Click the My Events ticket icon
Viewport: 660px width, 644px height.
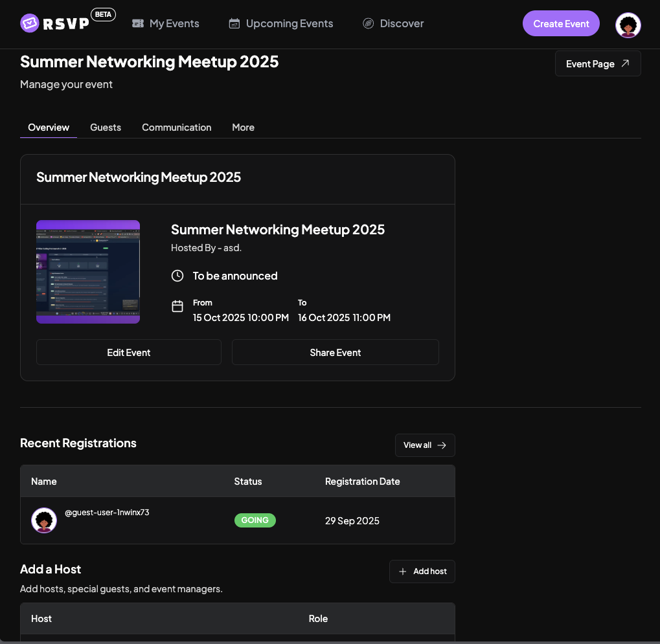(x=138, y=24)
